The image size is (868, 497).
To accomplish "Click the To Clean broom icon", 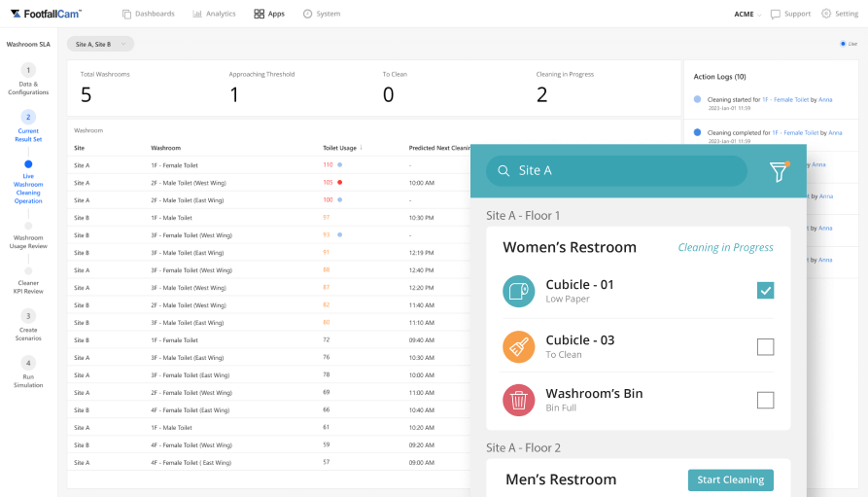I will [x=519, y=347].
